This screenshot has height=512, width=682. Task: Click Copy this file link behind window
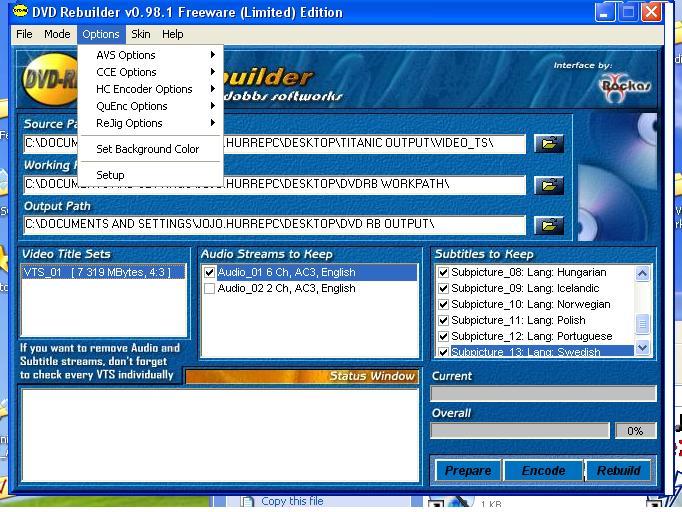[292, 501]
